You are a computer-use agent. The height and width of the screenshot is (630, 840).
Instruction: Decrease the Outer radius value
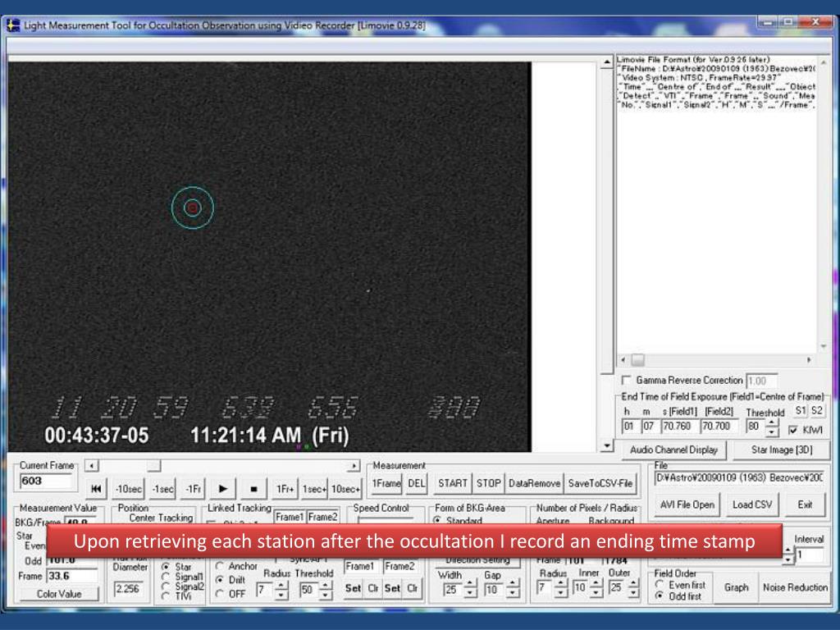[633, 592]
